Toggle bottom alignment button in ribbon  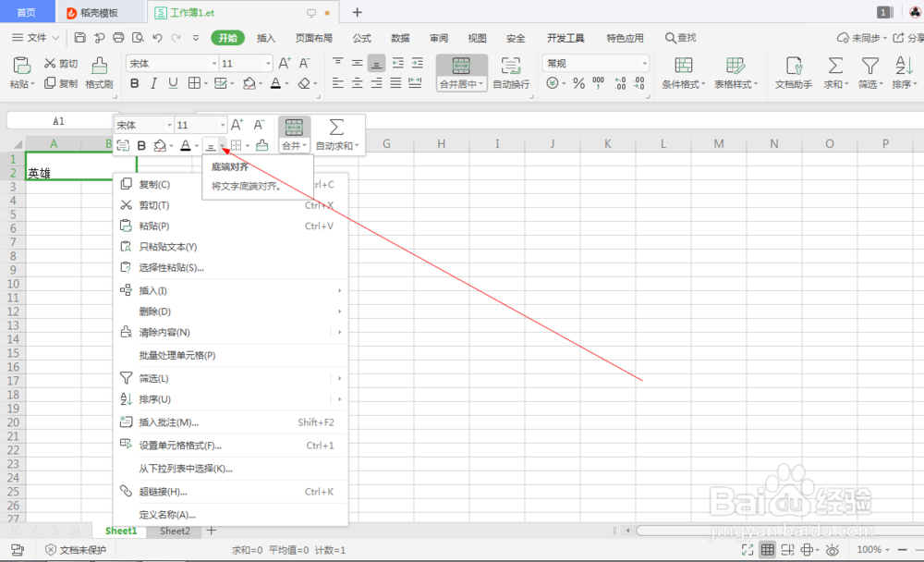[377, 63]
